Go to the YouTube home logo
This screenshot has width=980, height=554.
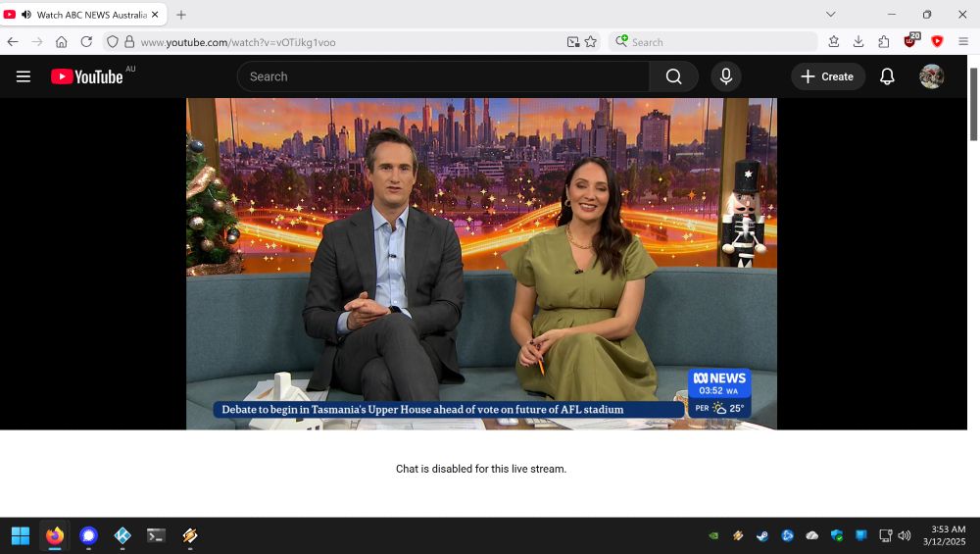[x=87, y=76]
